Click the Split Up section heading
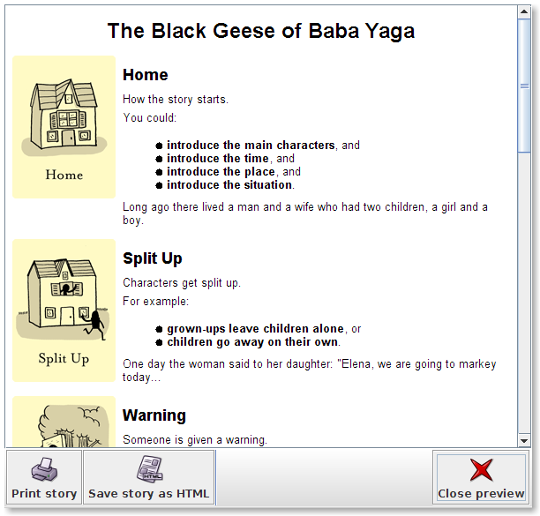 153,258
